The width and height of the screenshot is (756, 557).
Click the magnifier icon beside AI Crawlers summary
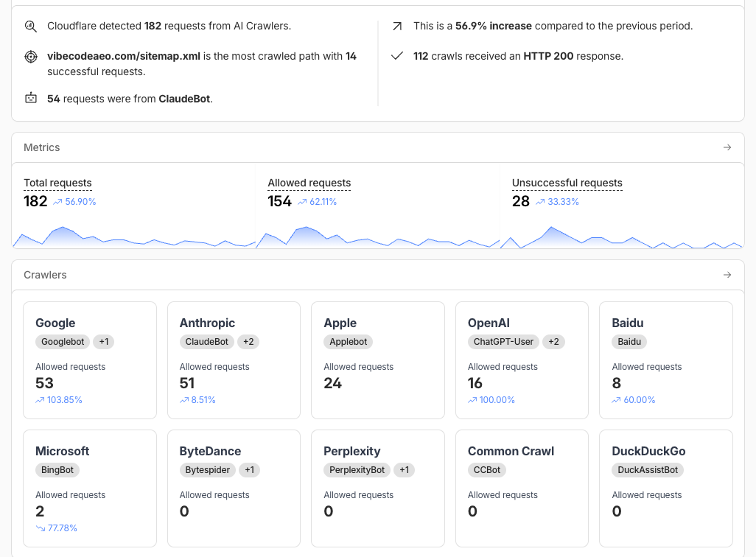click(x=31, y=26)
